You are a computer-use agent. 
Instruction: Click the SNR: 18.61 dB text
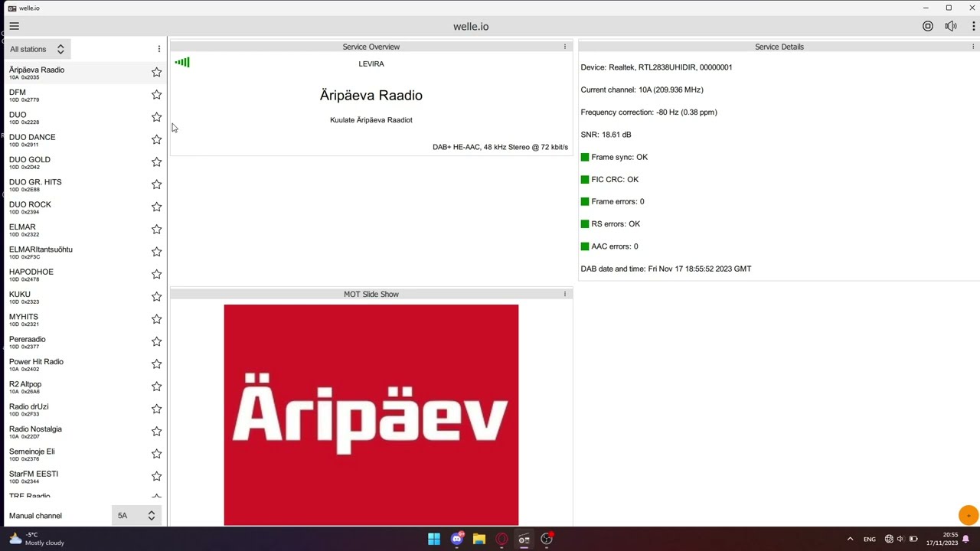point(606,135)
